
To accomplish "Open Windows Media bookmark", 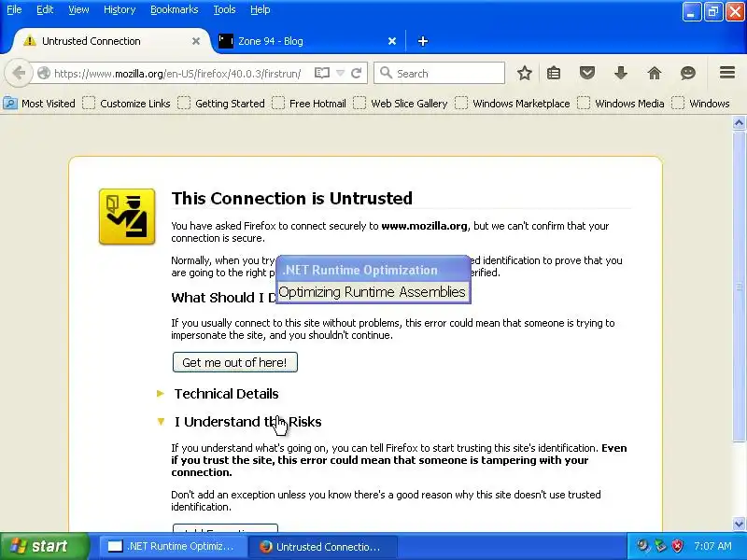I will pos(621,104).
